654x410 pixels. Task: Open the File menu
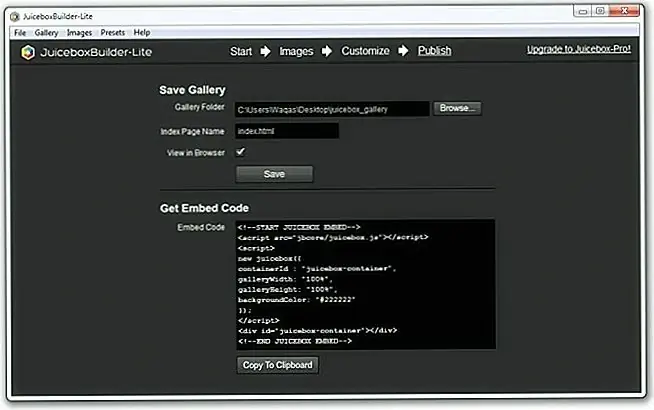pyautogui.click(x=19, y=33)
